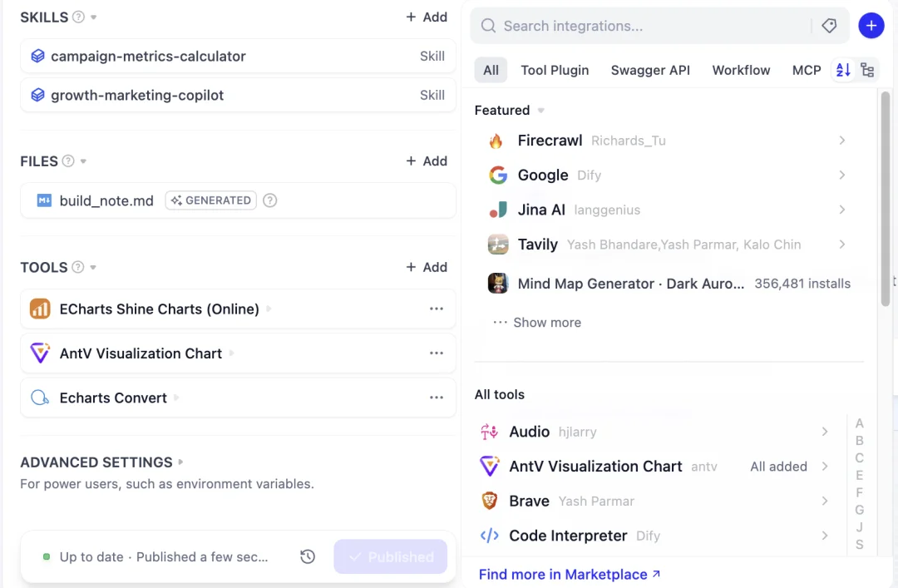Viewport: 898px width, 588px height.
Task: Click Add button in FILES section
Action: (x=427, y=161)
